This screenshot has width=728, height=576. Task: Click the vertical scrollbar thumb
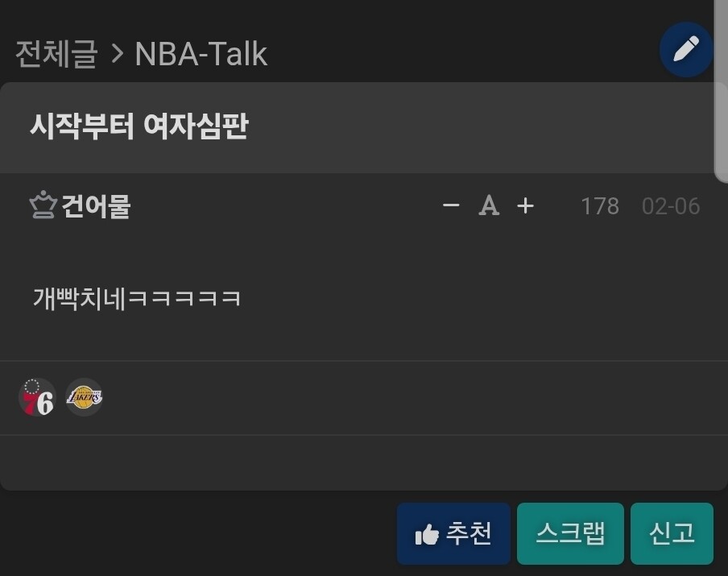click(x=721, y=90)
